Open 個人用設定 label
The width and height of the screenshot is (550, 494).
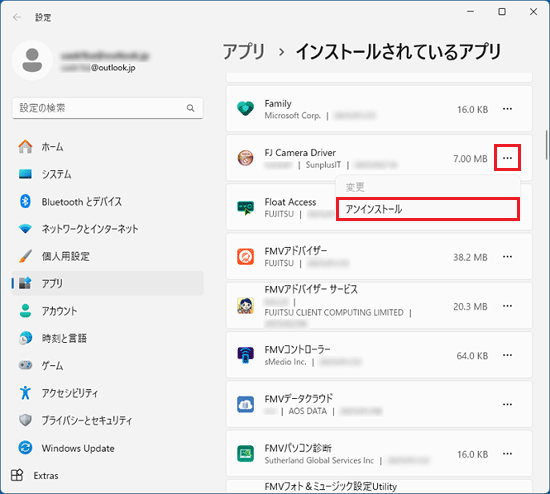[x=66, y=256]
